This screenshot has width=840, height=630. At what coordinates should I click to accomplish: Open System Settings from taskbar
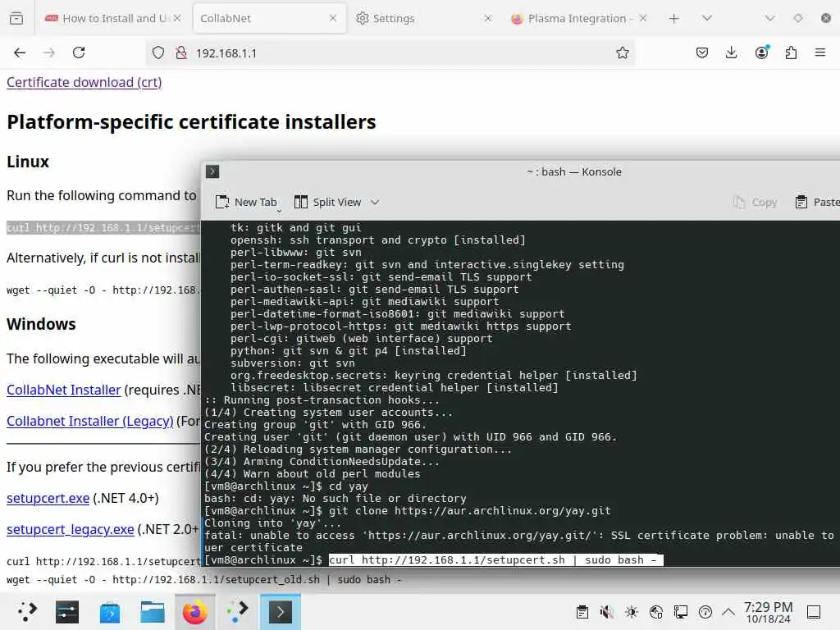click(x=67, y=612)
